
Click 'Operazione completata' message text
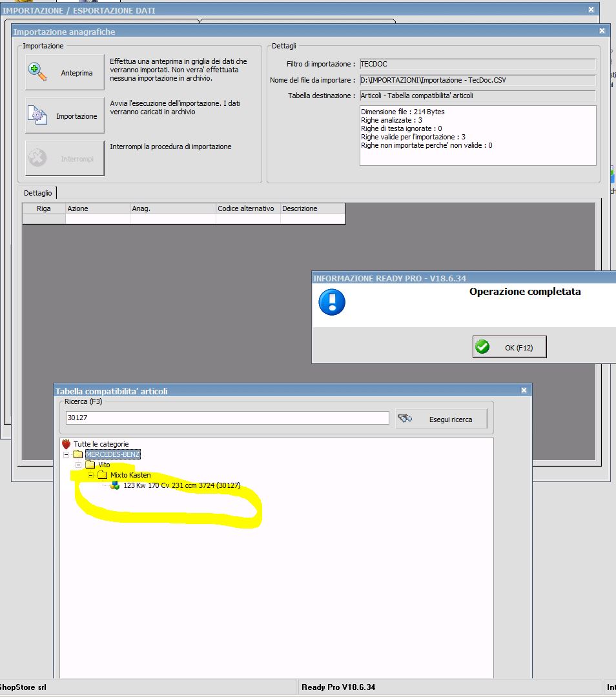pos(525,292)
